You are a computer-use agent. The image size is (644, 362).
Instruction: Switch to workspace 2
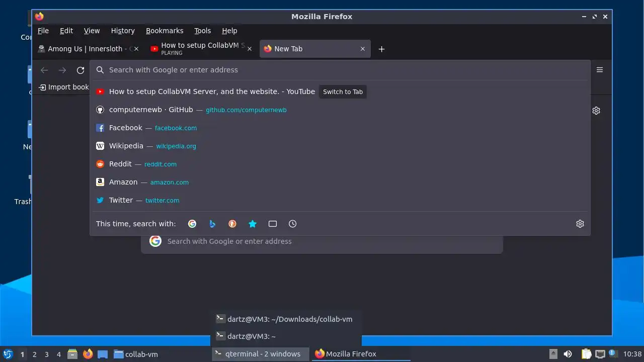click(x=35, y=354)
